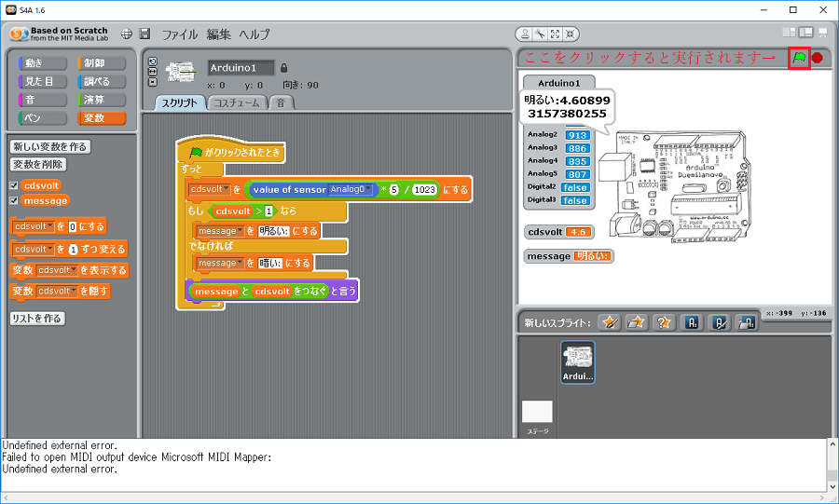Click the save floppy disk icon

point(144,34)
